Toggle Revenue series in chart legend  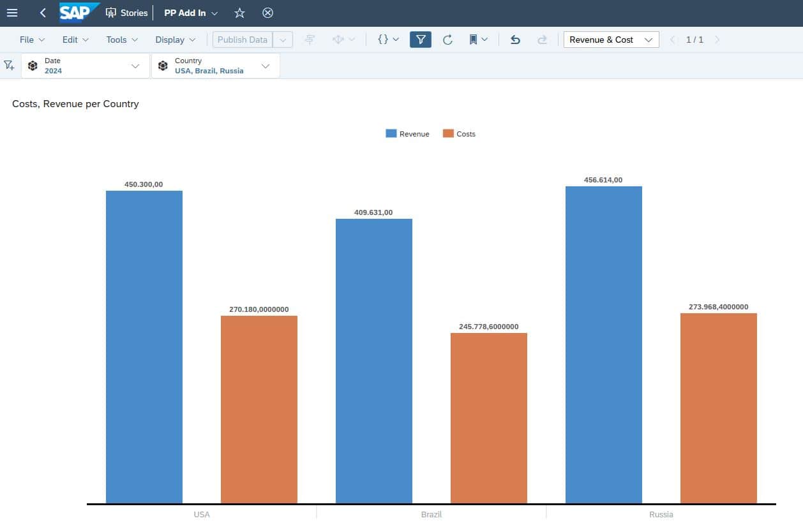point(407,134)
